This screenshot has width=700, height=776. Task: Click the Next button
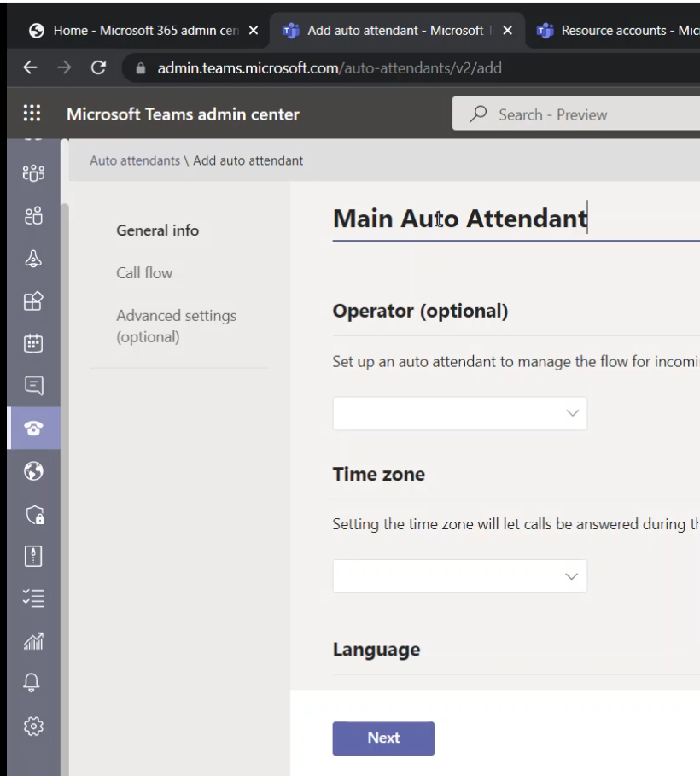tap(383, 738)
